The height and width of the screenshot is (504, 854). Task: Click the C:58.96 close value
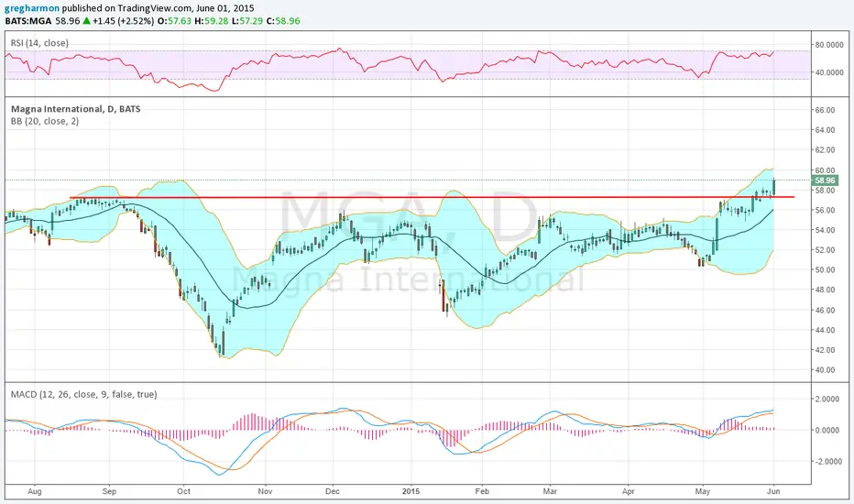tap(283, 21)
